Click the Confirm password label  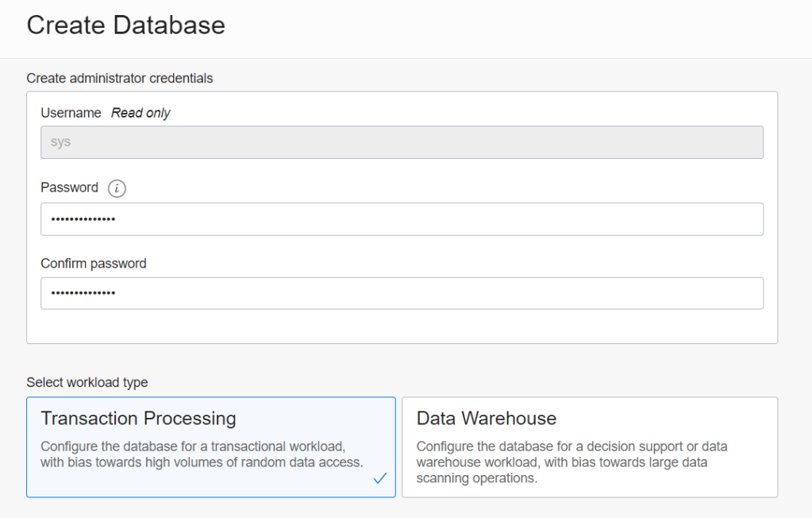click(93, 263)
